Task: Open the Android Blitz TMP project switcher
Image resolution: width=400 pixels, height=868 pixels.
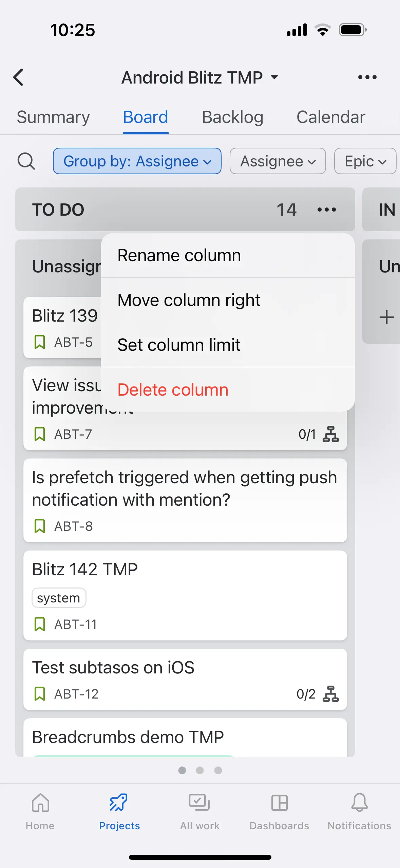Action: [199, 77]
